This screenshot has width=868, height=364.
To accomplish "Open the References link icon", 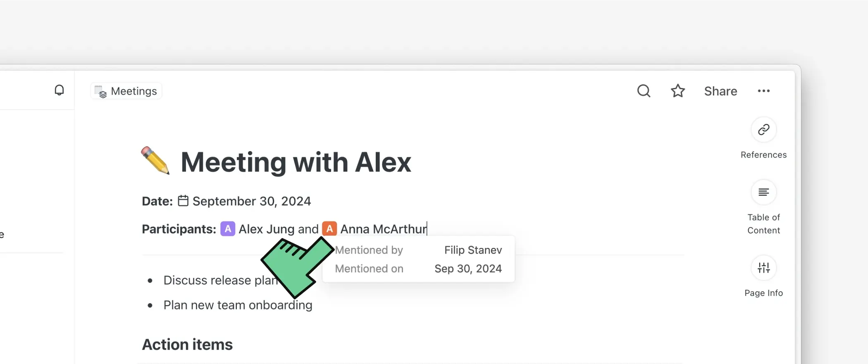I will [763, 130].
